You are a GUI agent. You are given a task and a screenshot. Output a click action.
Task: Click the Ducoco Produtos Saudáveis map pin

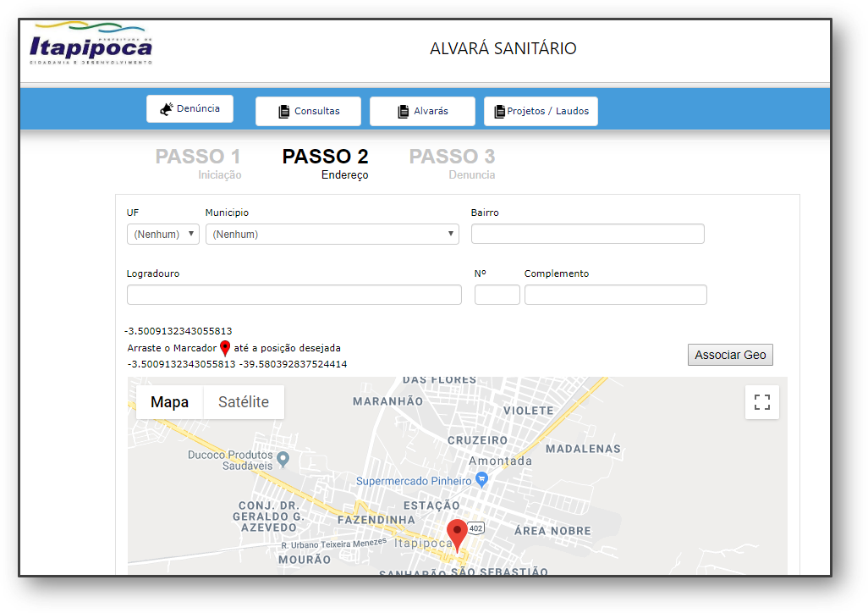click(283, 459)
